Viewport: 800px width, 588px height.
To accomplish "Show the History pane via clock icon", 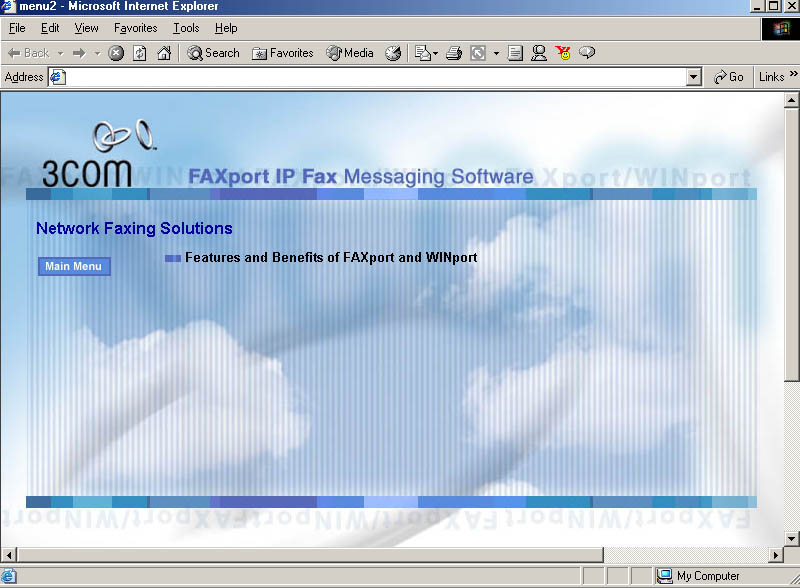I will click(x=393, y=53).
